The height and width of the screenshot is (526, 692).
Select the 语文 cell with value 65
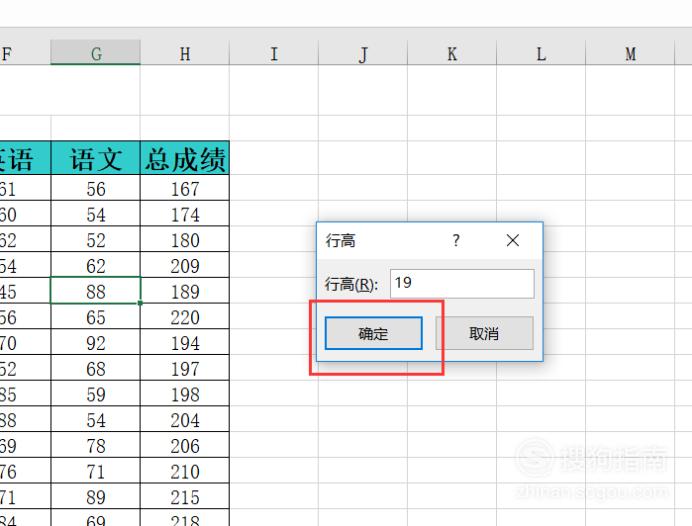(x=96, y=316)
